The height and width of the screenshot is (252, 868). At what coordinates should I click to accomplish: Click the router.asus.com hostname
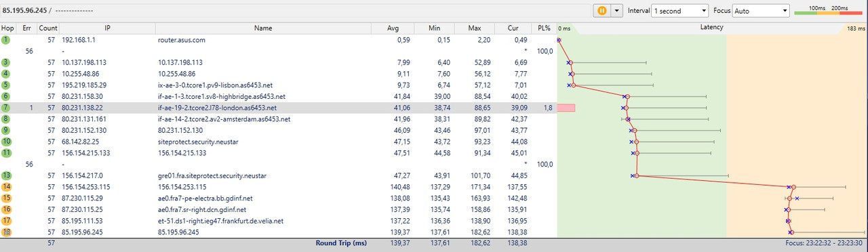pyautogui.click(x=181, y=40)
